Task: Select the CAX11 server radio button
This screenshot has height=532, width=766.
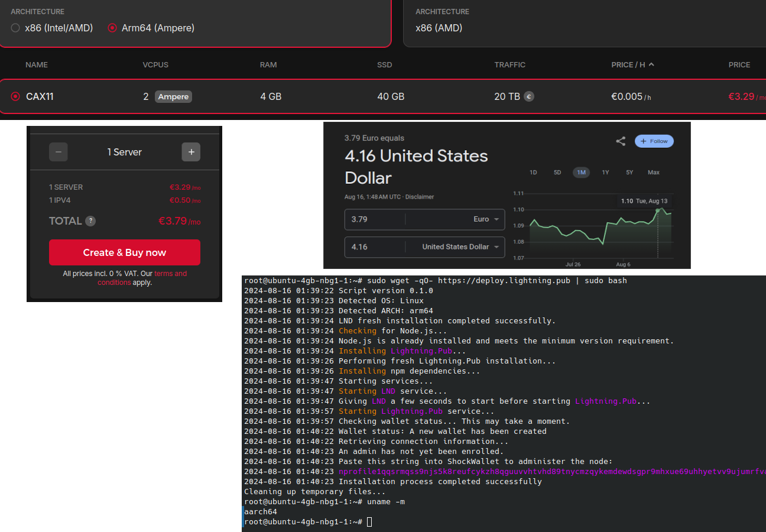Action: click(15, 96)
